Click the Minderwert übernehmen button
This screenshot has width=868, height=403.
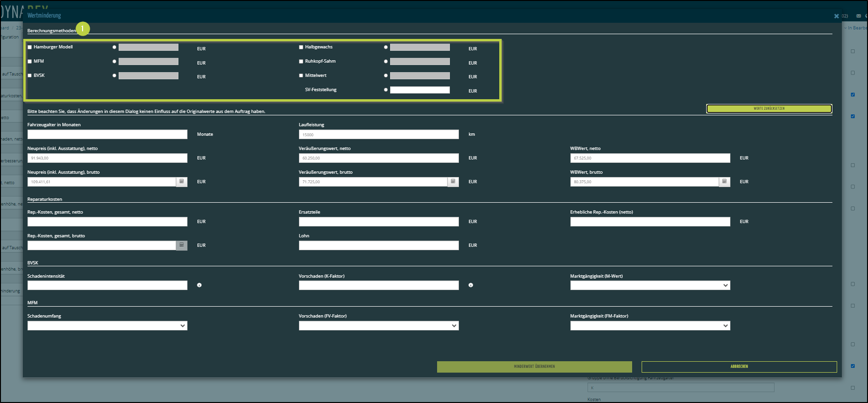[534, 366]
